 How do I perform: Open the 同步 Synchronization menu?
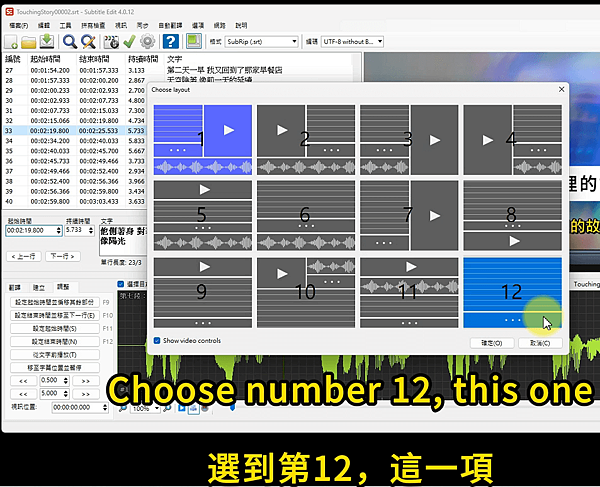click(142, 25)
